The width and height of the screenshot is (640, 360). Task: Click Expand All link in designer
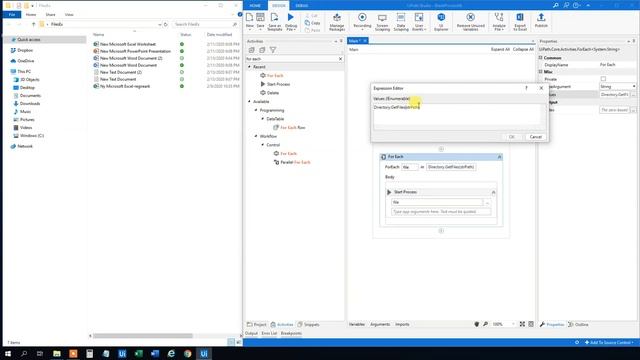tap(500, 49)
